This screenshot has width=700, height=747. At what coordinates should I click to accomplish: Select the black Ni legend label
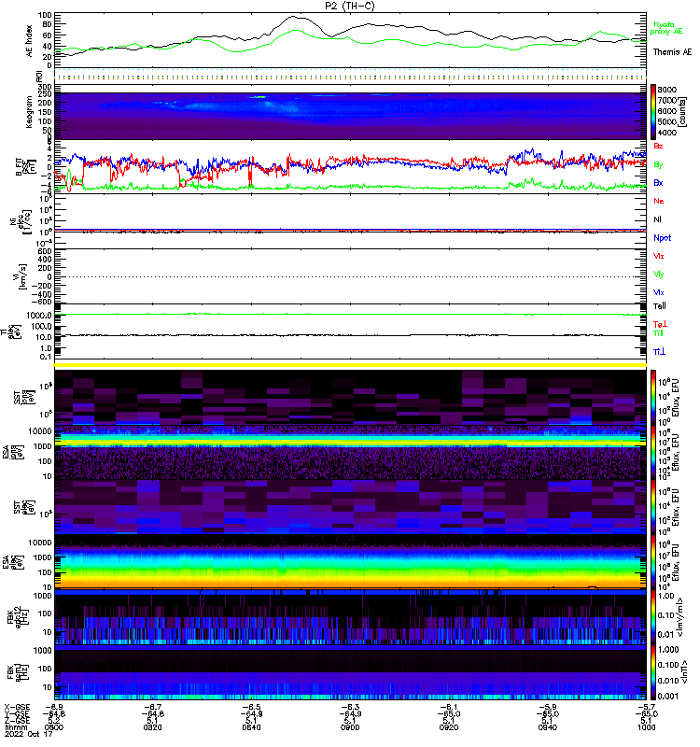pos(658,219)
